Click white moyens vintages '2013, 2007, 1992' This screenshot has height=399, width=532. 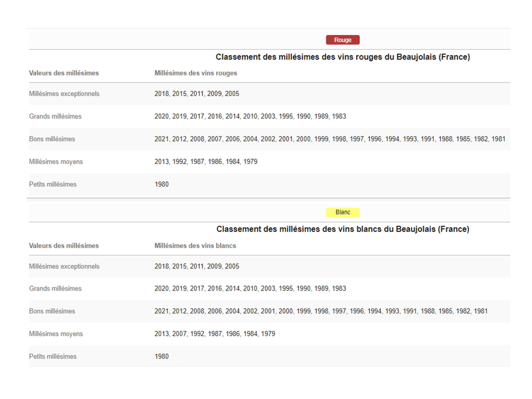(x=215, y=334)
